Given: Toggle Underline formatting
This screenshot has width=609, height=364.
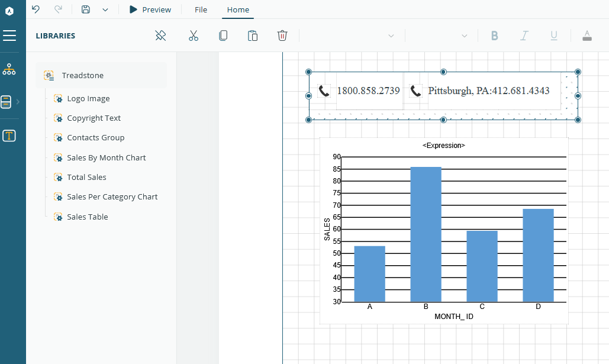Looking at the screenshot, I should click(x=554, y=36).
